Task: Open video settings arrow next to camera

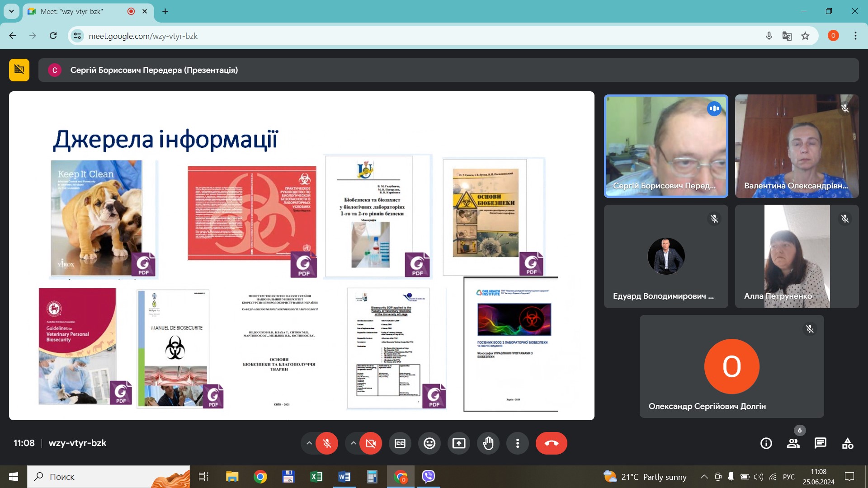Action: (353, 443)
